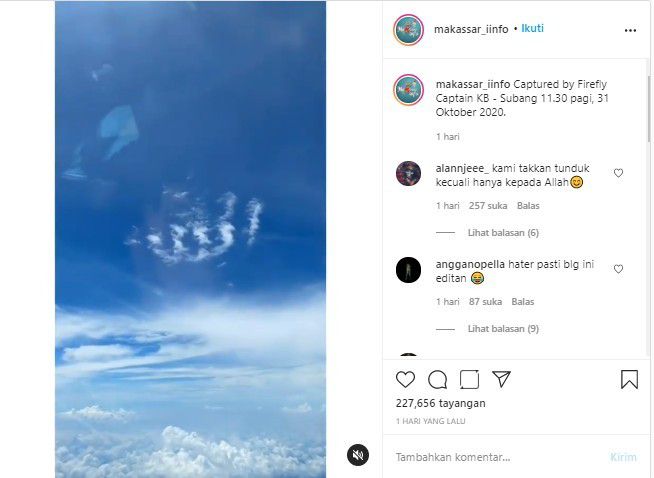Save post with bookmark icon
Viewport: 654px width, 478px height.
(x=629, y=379)
